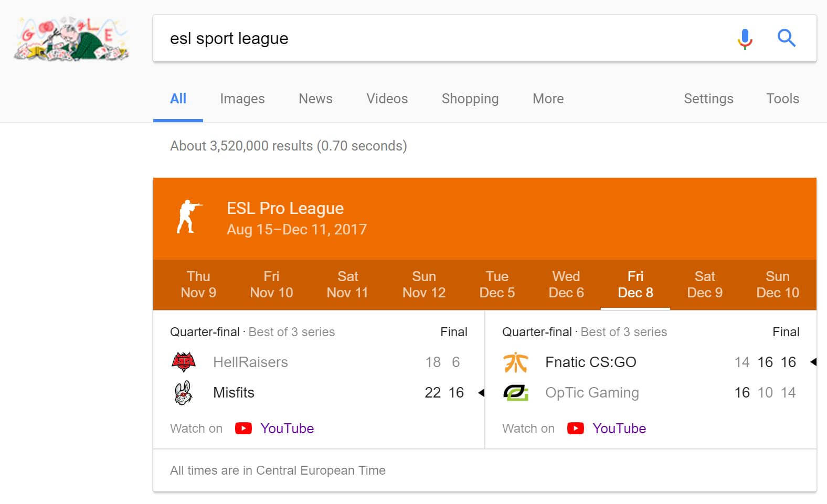Select the Thu Nov 9 match date

click(x=198, y=284)
